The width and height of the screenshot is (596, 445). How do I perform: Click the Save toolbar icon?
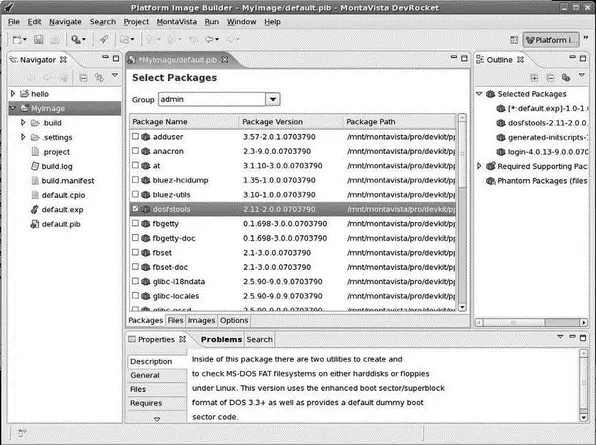[x=38, y=40]
